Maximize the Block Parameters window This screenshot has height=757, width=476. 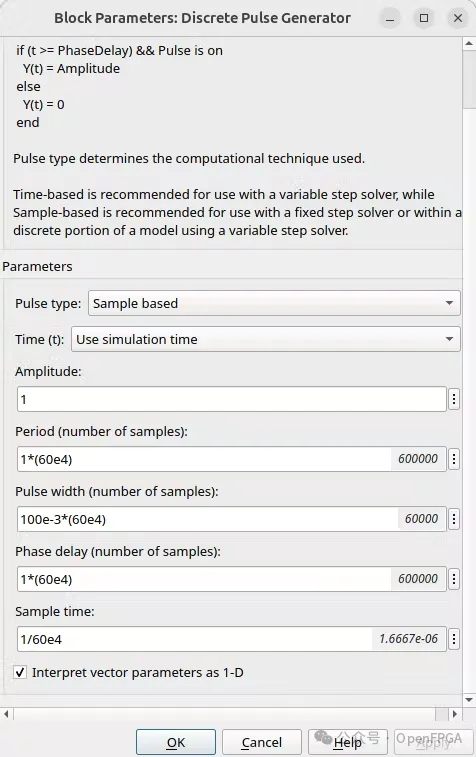click(424, 18)
